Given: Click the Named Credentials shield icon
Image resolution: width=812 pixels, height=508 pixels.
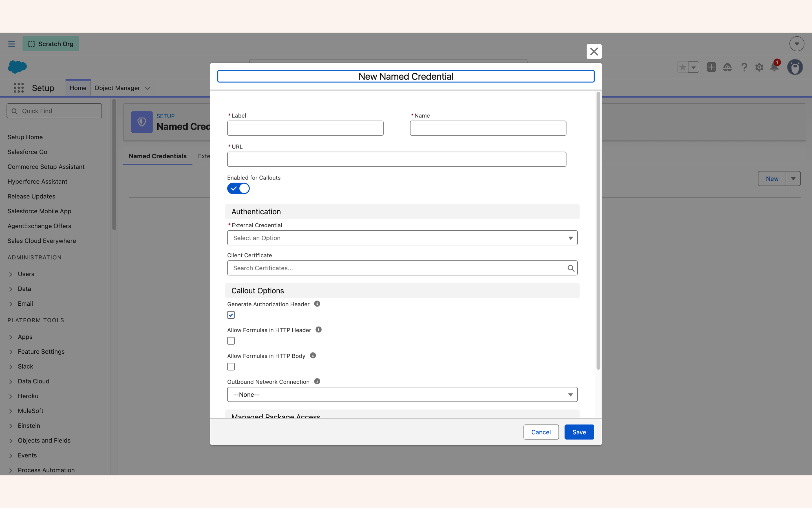Looking at the screenshot, I should [x=142, y=122].
